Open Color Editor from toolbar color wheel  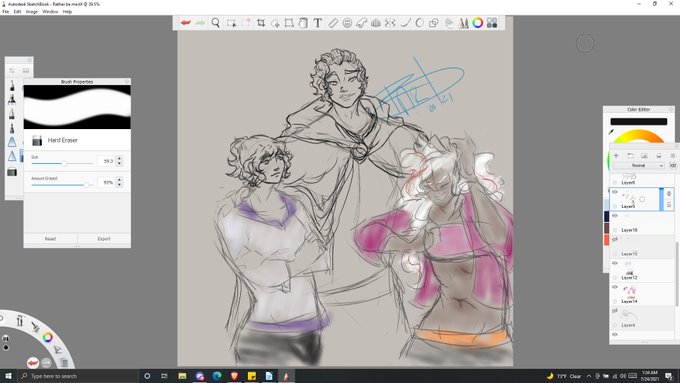477,23
